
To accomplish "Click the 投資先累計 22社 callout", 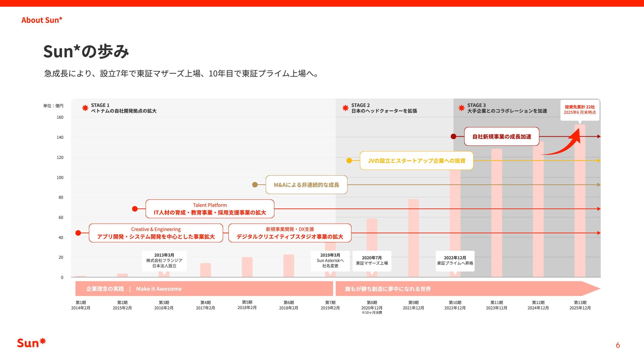I will (x=580, y=110).
